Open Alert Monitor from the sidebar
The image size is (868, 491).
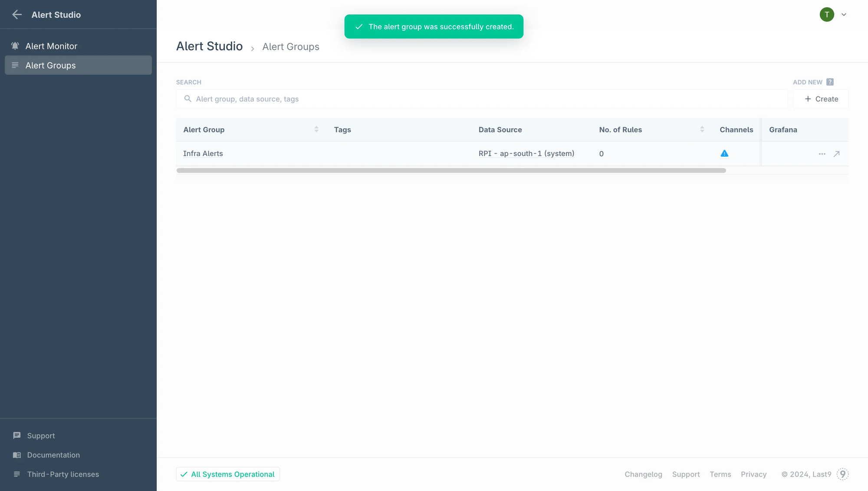[x=51, y=46]
